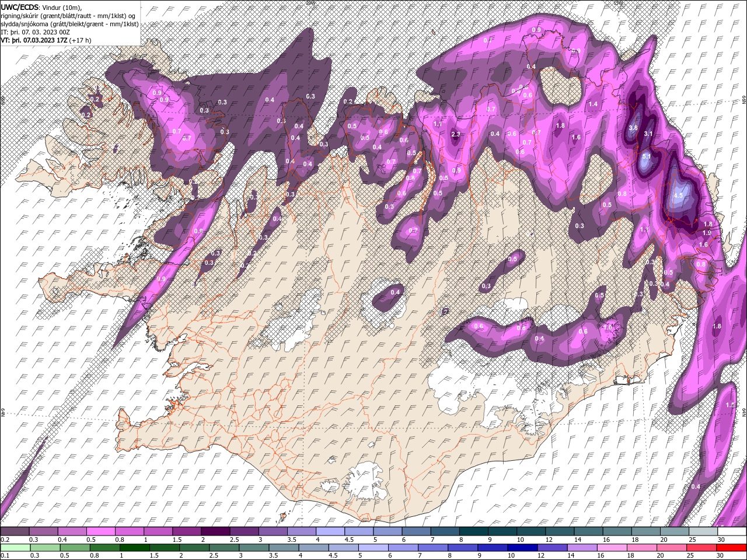Click the 2.3 value label in north Iceland
The height and width of the screenshot is (560, 747).
pos(456,135)
